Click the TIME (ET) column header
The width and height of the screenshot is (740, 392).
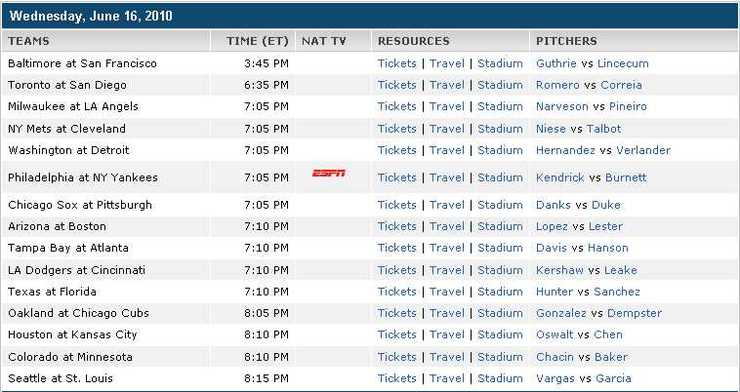click(257, 41)
